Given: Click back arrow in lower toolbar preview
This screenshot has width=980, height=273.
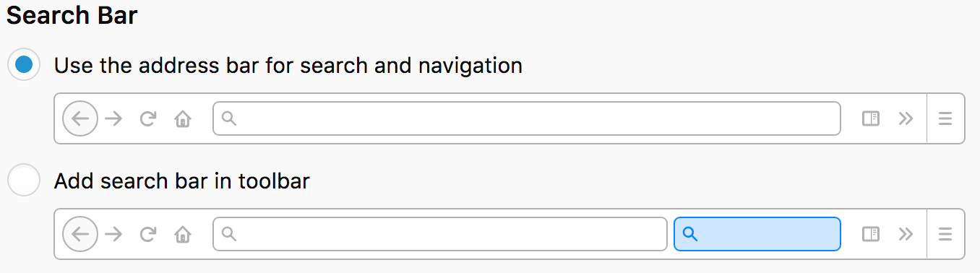Looking at the screenshot, I should click(80, 234).
